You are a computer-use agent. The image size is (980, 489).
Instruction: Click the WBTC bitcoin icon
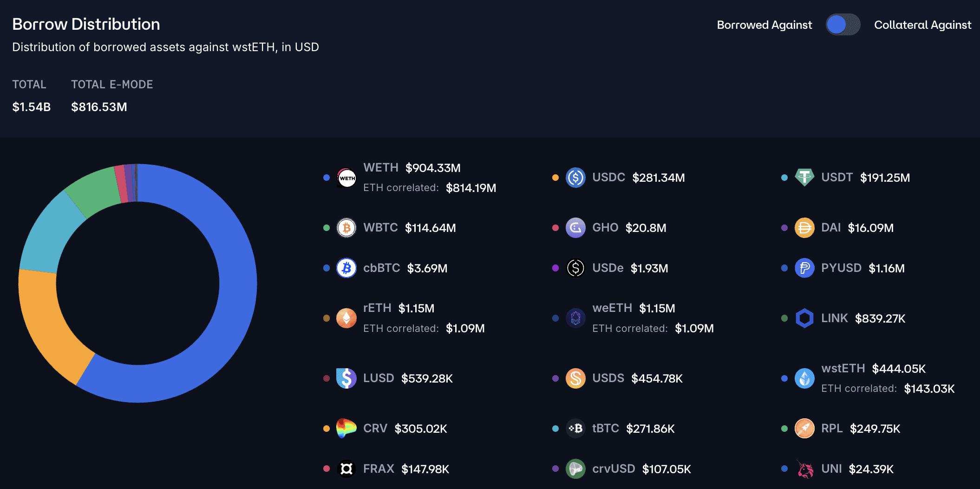click(346, 228)
